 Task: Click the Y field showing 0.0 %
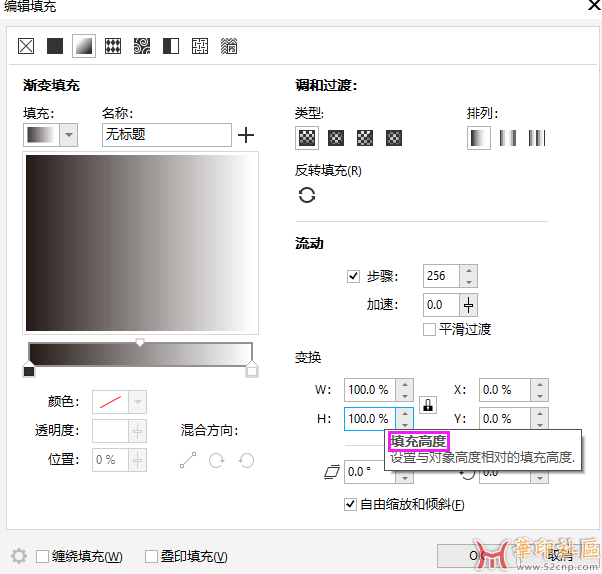505,418
